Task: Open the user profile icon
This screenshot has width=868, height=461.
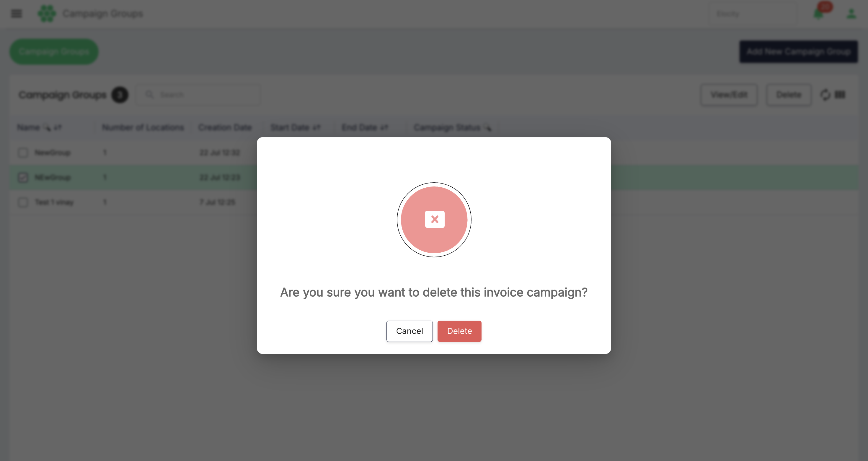Action: [851, 14]
